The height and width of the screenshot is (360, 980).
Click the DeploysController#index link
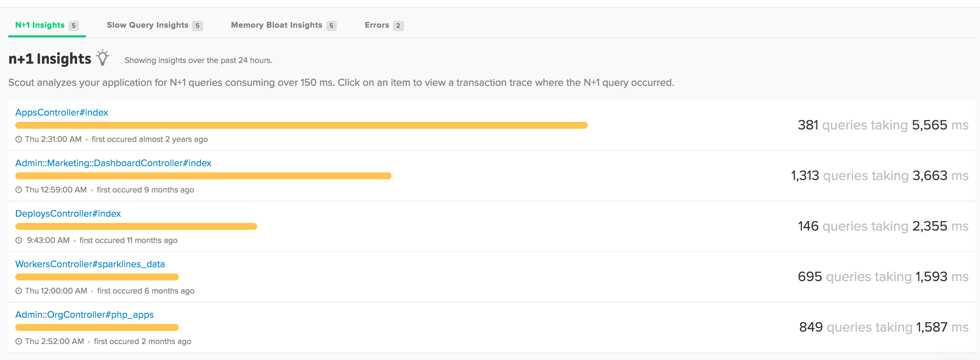click(68, 214)
